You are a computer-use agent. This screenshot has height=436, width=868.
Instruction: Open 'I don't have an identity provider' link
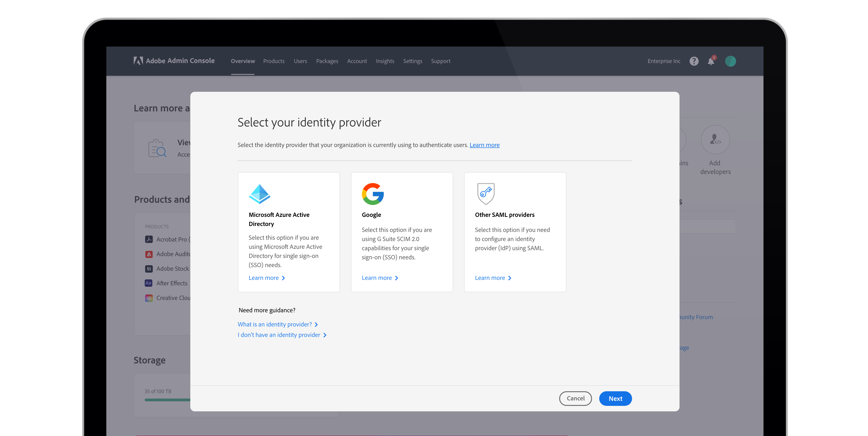pos(282,335)
